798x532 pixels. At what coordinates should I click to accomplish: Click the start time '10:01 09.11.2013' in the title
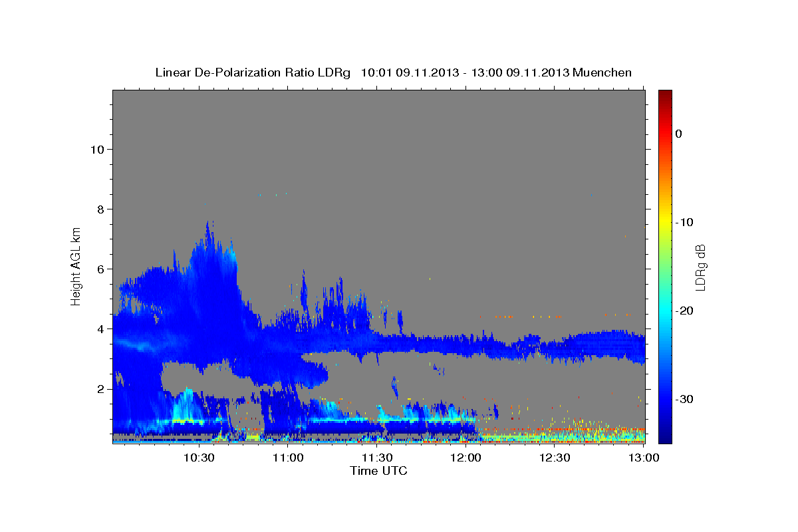coord(410,72)
